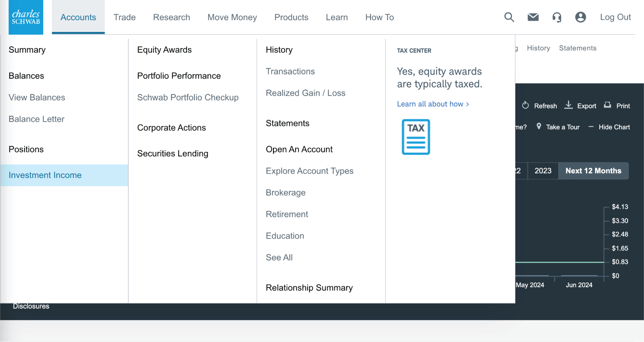Click the Export label
Screen dimensions: 644x342
[x=587, y=106]
